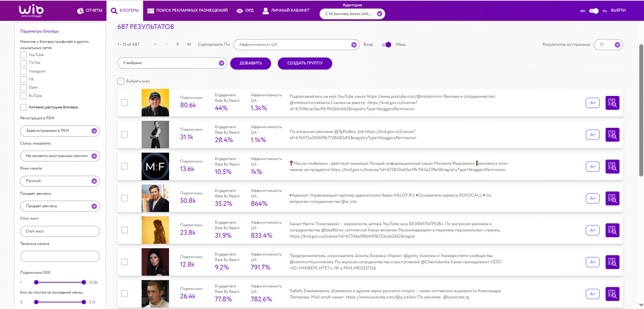Click A+ icon on the 50.8k blogger row

pos(592,199)
